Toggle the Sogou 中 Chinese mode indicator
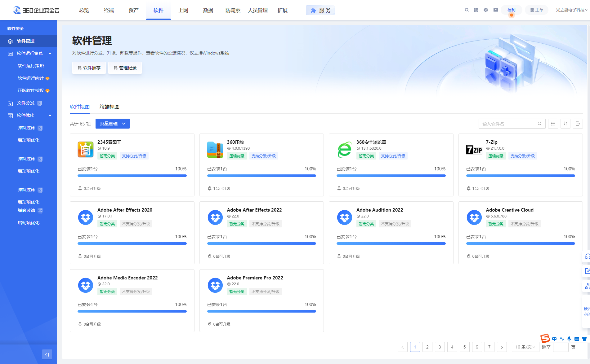This screenshot has width=590, height=364. (x=554, y=339)
